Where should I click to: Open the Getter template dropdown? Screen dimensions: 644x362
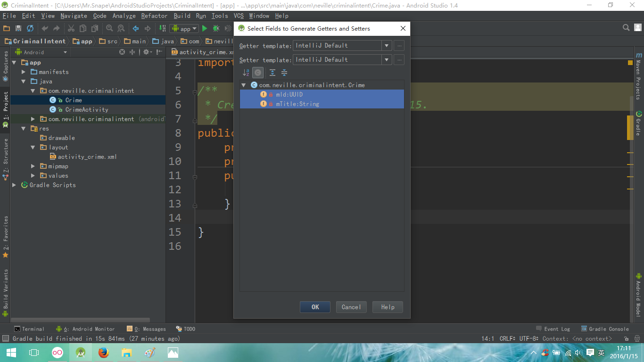click(387, 46)
